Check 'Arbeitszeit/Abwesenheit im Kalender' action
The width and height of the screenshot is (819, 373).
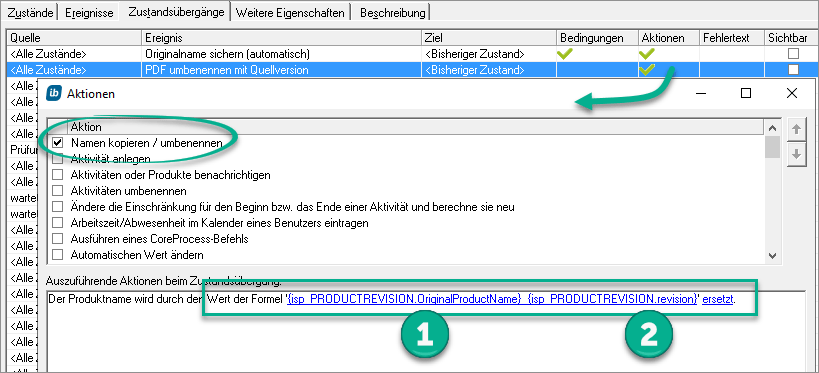(57, 224)
